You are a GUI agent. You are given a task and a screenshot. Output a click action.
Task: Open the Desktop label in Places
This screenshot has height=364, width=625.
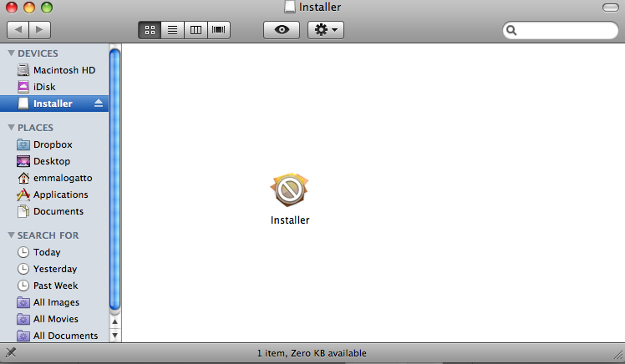click(x=52, y=161)
